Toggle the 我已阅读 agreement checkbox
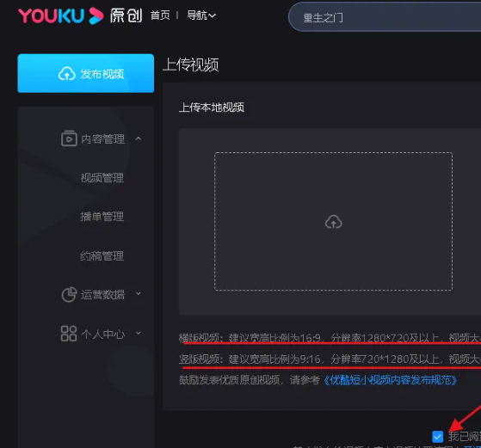Viewport: 481px width, 448px height. pyautogui.click(x=438, y=437)
